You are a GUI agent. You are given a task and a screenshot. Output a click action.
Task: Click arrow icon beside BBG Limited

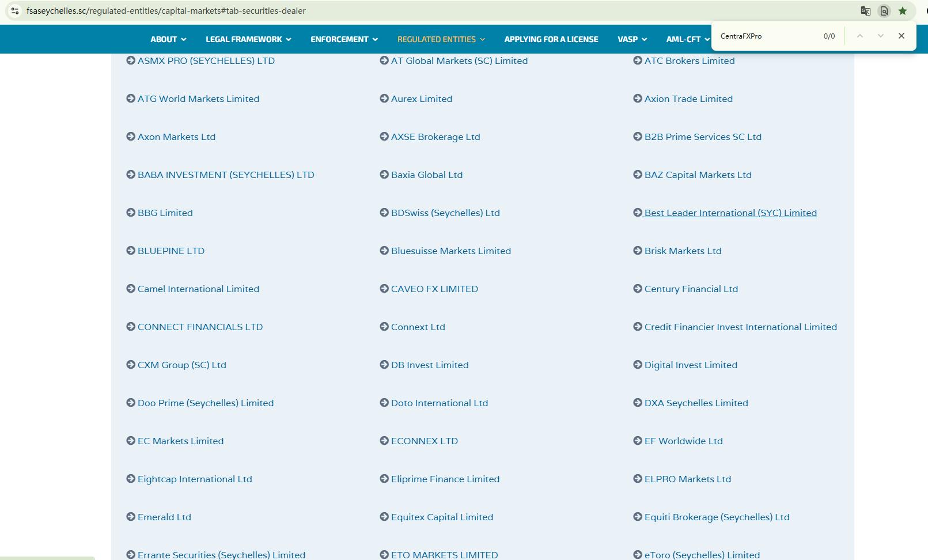(x=131, y=213)
